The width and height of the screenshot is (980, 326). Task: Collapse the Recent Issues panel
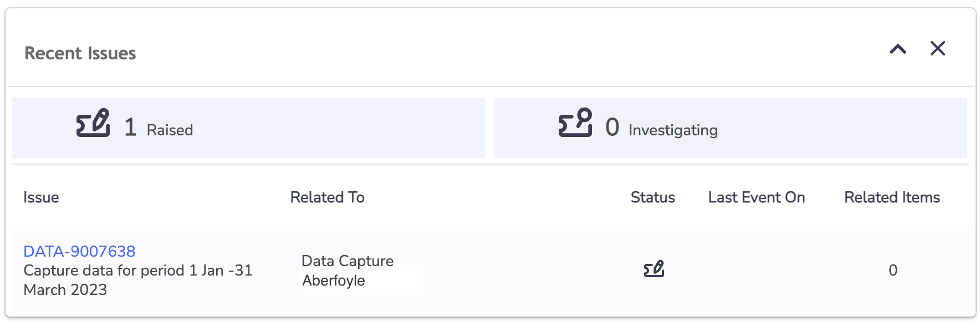pyautogui.click(x=898, y=49)
